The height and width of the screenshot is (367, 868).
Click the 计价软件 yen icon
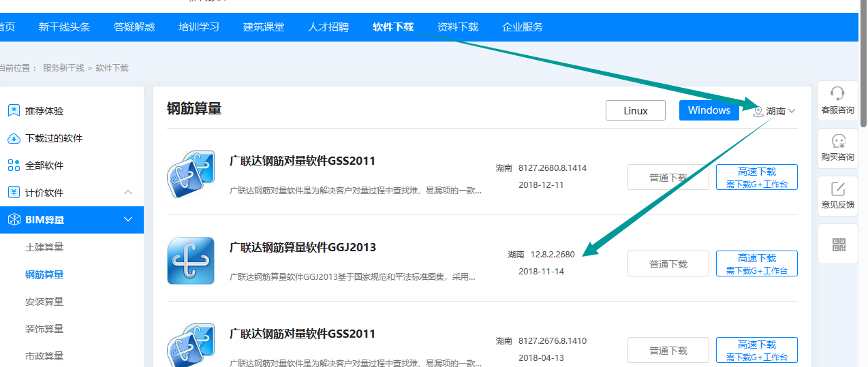tap(14, 193)
